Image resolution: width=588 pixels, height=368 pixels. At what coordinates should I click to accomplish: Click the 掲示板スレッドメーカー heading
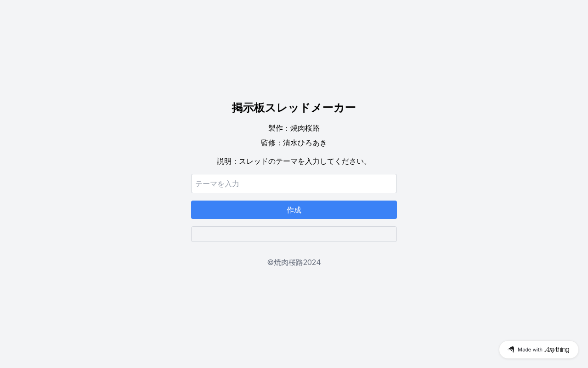(x=294, y=108)
